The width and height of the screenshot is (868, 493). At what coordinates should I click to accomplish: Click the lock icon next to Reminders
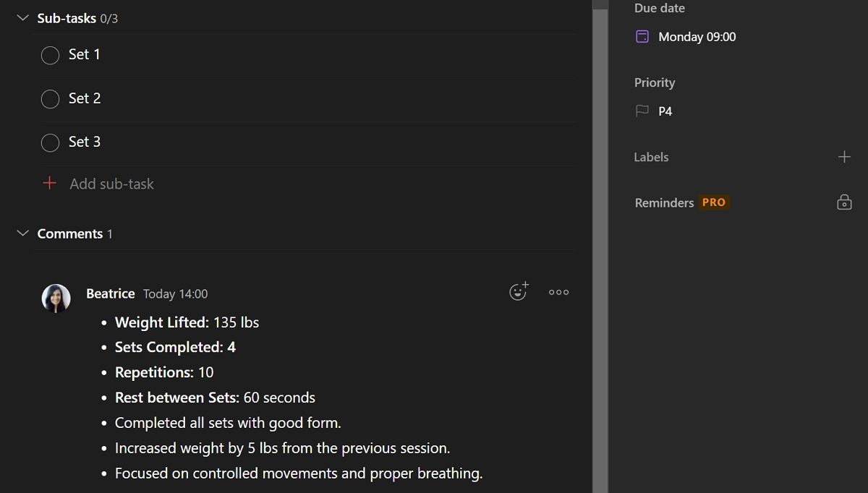[844, 202]
